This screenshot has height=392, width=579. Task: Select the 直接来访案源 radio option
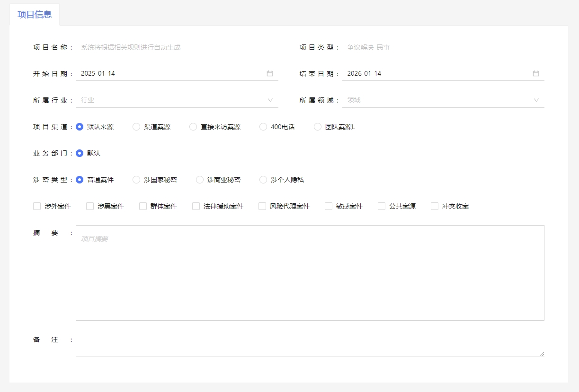click(193, 127)
